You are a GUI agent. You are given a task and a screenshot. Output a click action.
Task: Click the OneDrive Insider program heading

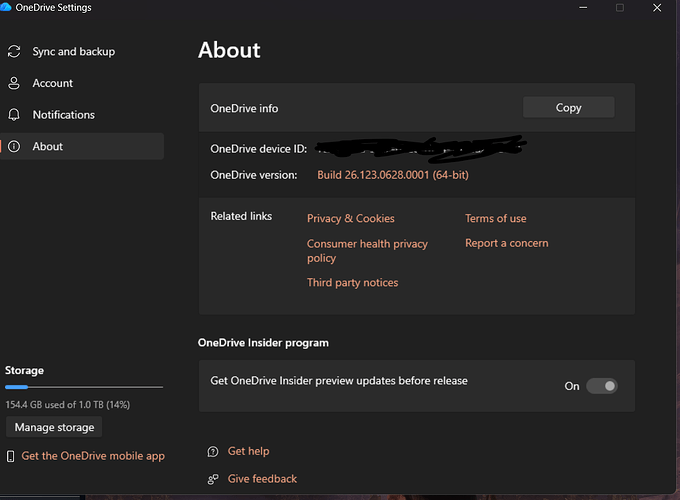coord(263,343)
